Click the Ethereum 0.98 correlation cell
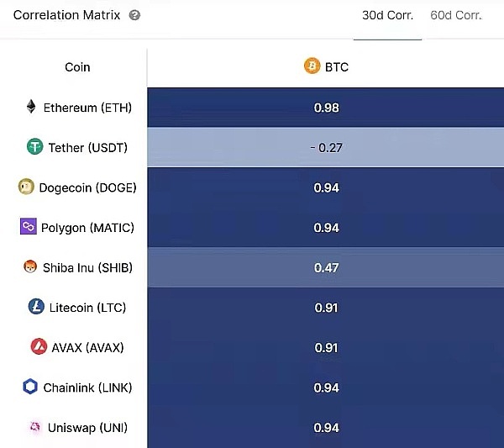504x448 pixels. click(x=325, y=108)
